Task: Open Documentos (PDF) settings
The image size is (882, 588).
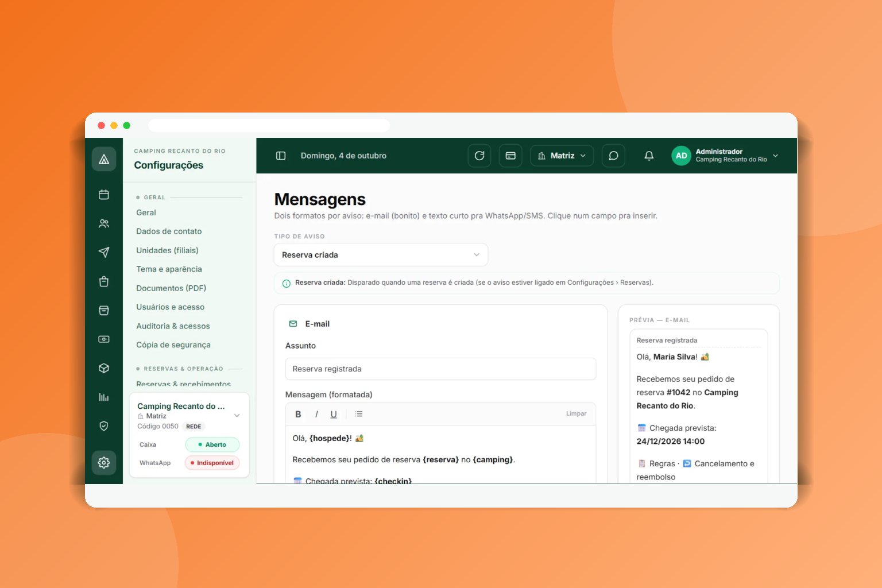Action: point(171,288)
